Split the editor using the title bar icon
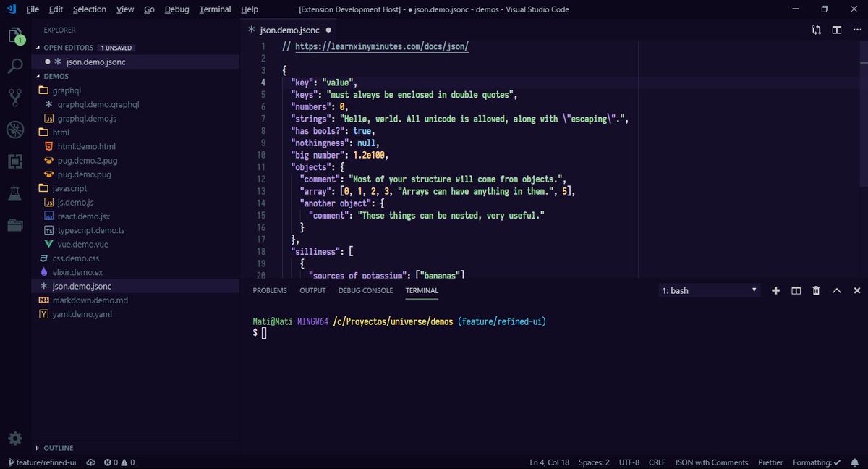868x469 pixels. click(x=837, y=30)
